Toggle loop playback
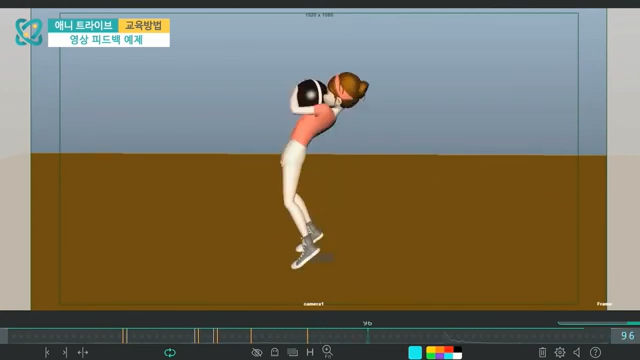Screen dimensions: 640x360 point(170,353)
